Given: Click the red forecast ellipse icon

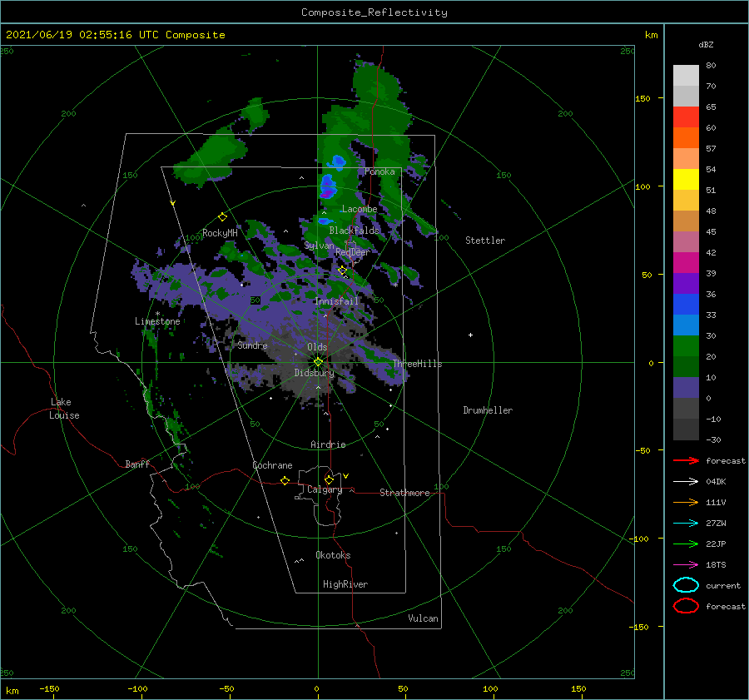Looking at the screenshot, I should coord(686,606).
